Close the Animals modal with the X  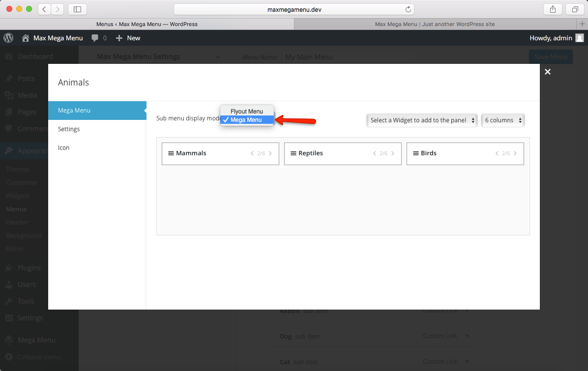coord(548,72)
